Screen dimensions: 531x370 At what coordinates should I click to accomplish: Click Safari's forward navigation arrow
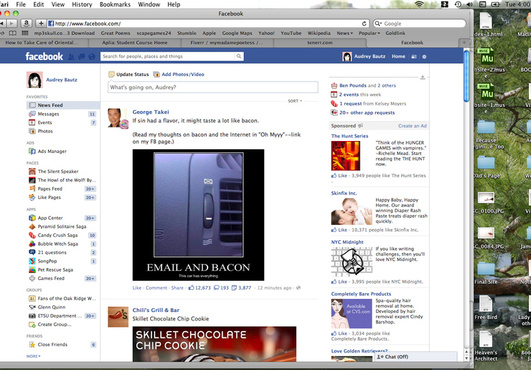coord(12,23)
